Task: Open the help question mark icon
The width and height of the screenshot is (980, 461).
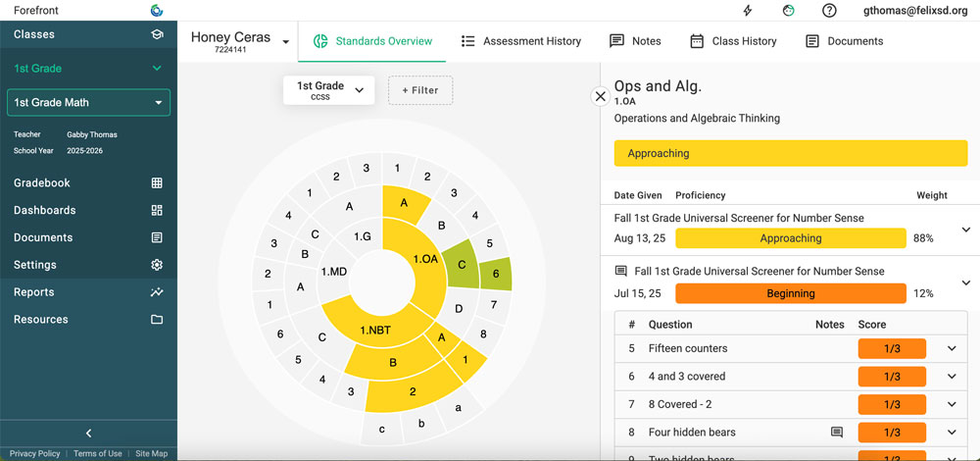Action: [x=829, y=11]
